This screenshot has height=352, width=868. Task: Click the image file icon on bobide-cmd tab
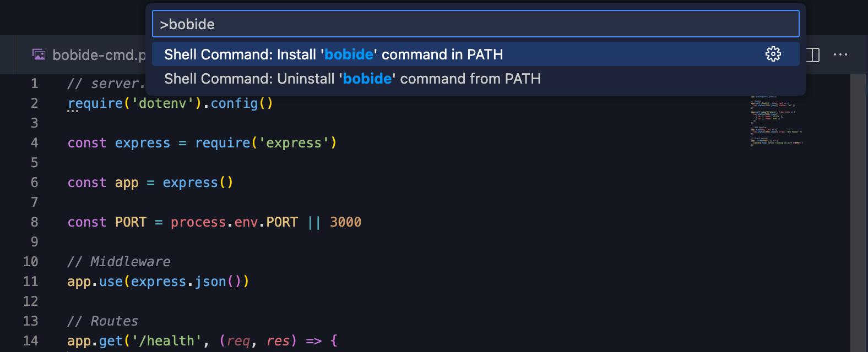39,54
